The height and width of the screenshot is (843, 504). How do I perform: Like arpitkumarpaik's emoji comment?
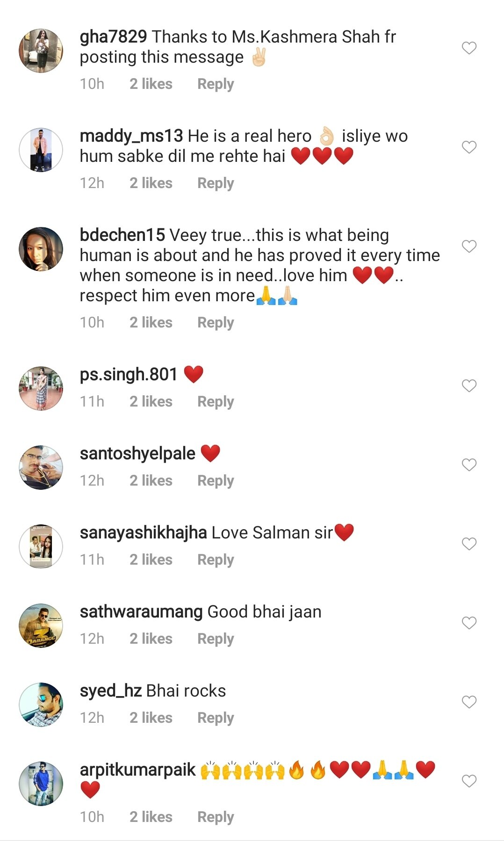click(469, 781)
